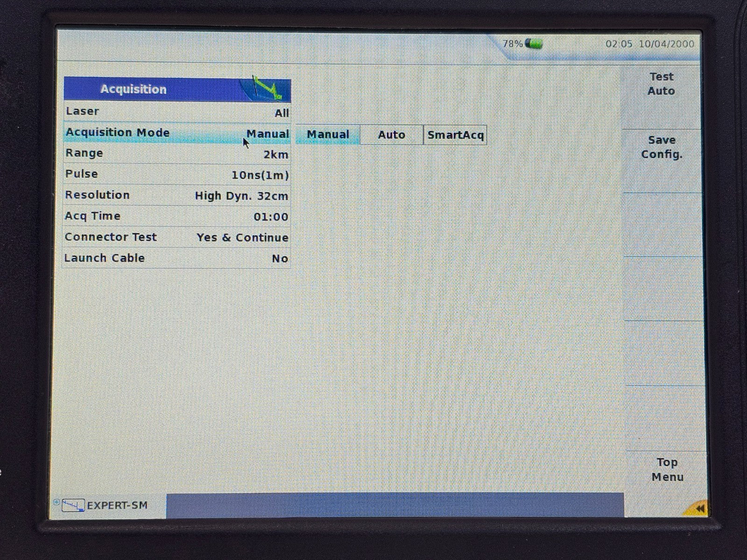This screenshot has height=560, width=747.
Task: Choose SmartAcq acquisition mode
Action: [455, 135]
